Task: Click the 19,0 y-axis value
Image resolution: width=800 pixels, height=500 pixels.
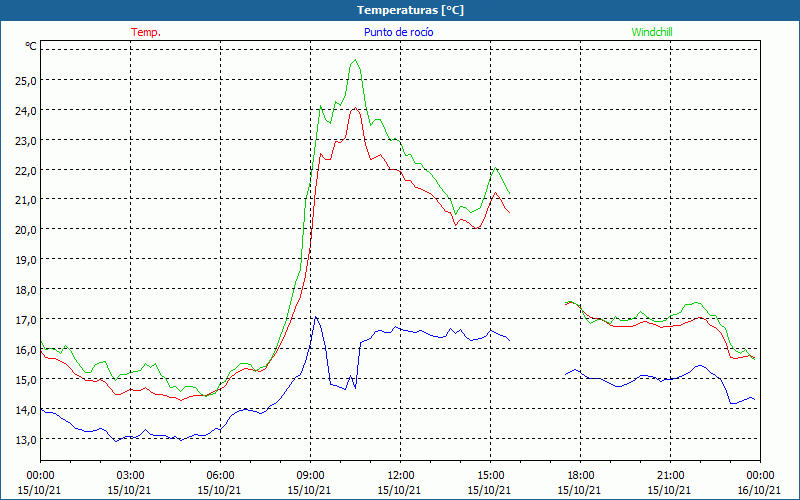Action: click(x=26, y=260)
